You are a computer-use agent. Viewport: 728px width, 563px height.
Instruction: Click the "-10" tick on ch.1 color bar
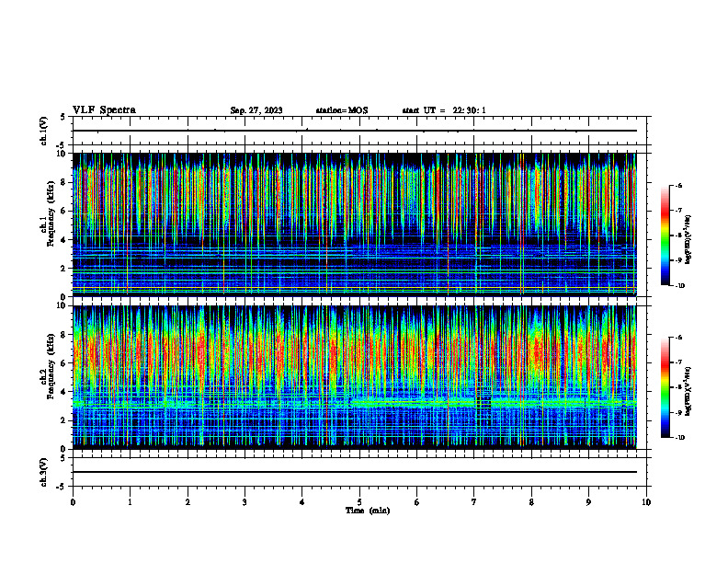(x=679, y=285)
